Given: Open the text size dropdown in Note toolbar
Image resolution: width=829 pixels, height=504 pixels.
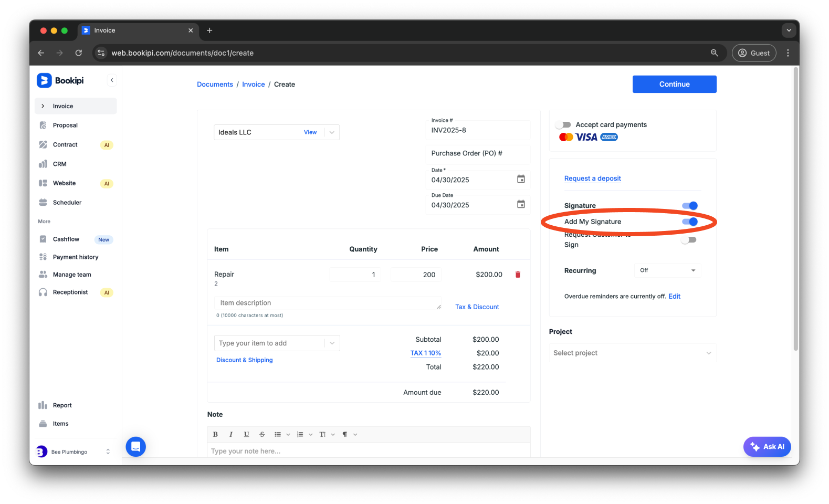Looking at the screenshot, I should pyautogui.click(x=327, y=434).
